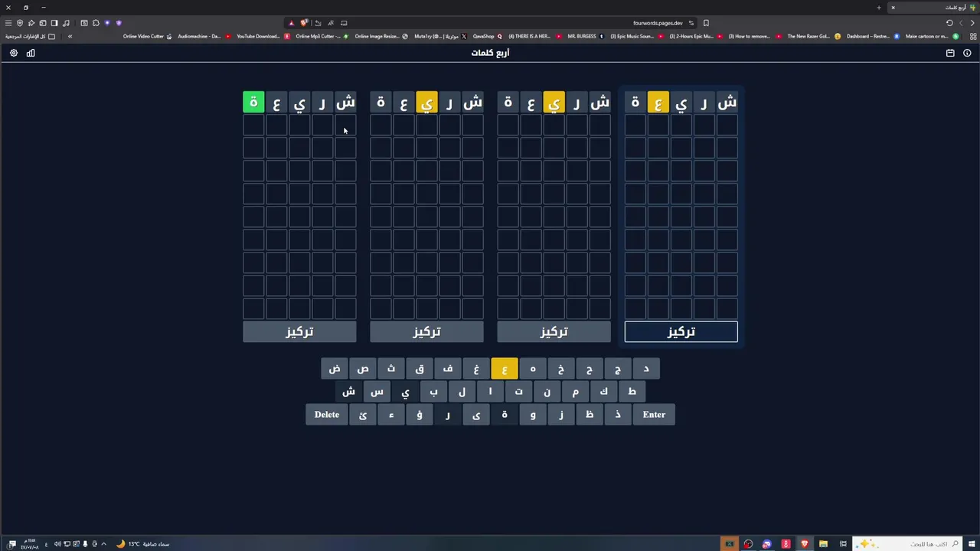Open The New Razer Gol... bookmark
Screen dimensions: 980x551
click(x=814, y=36)
